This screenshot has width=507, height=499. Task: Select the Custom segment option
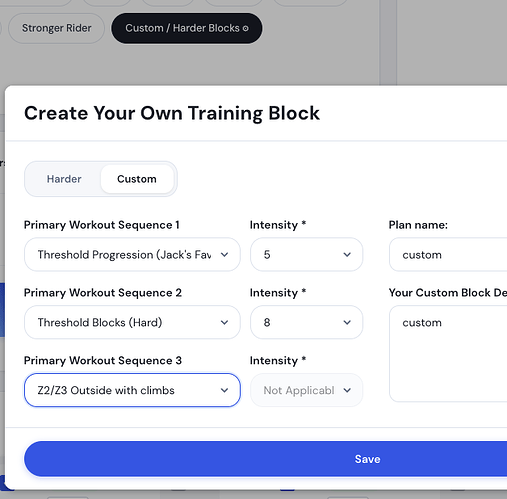click(x=137, y=179)
